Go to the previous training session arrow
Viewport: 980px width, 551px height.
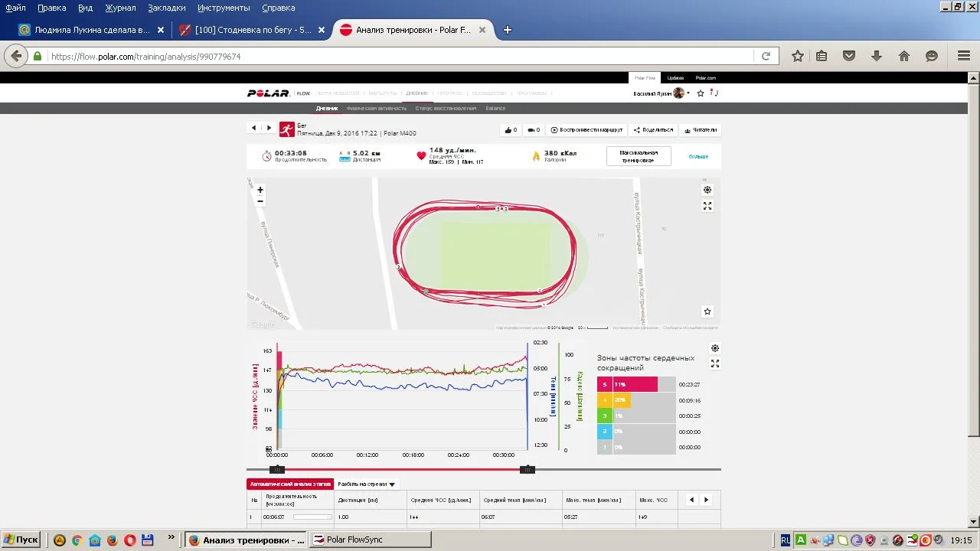pos(254,128)
